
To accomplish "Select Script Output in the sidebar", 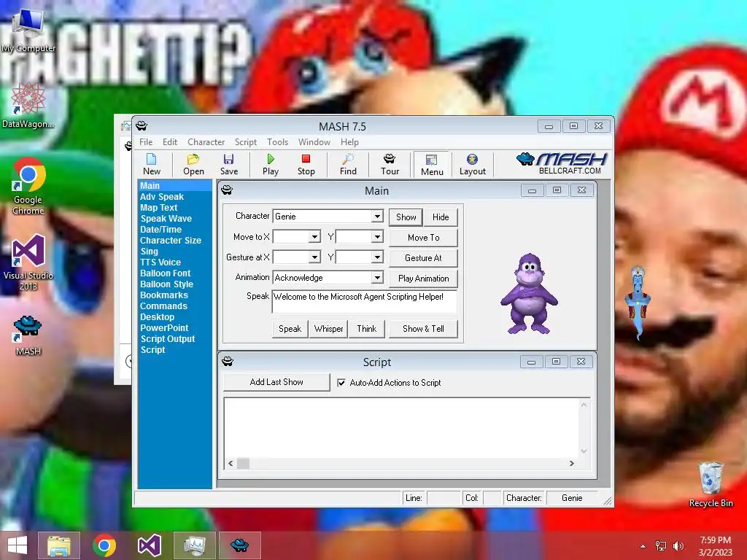I will 168,339.
